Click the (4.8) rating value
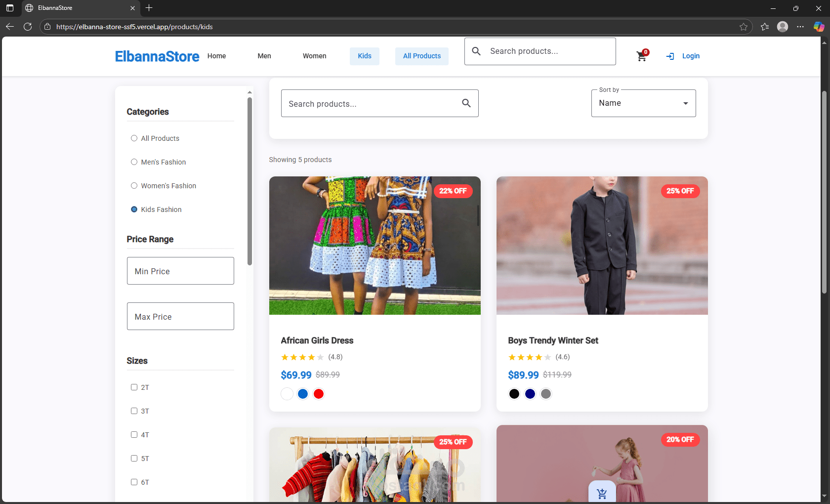This screenshot has height=504, width=830. point(335,357)
